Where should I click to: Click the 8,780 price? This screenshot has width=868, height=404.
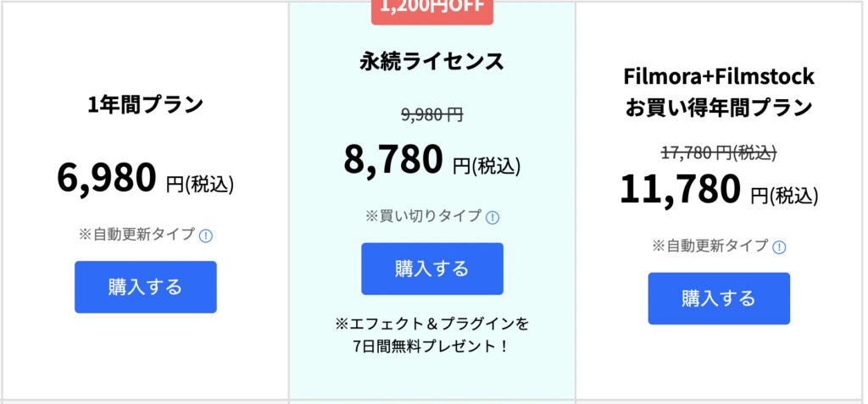coord(393,159)
